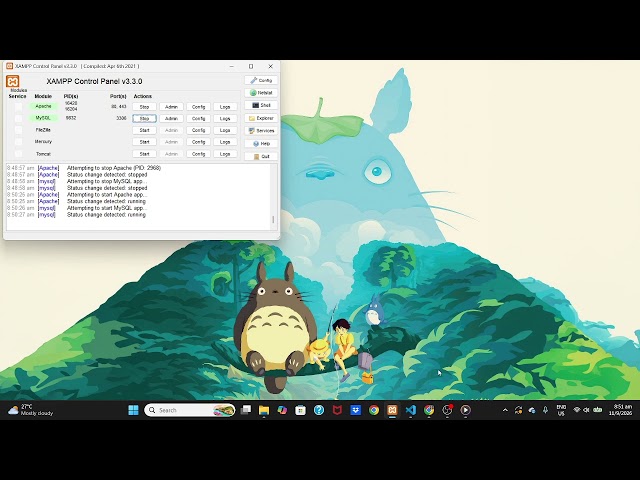Toggle the FileZilla service checkbox

18,130
